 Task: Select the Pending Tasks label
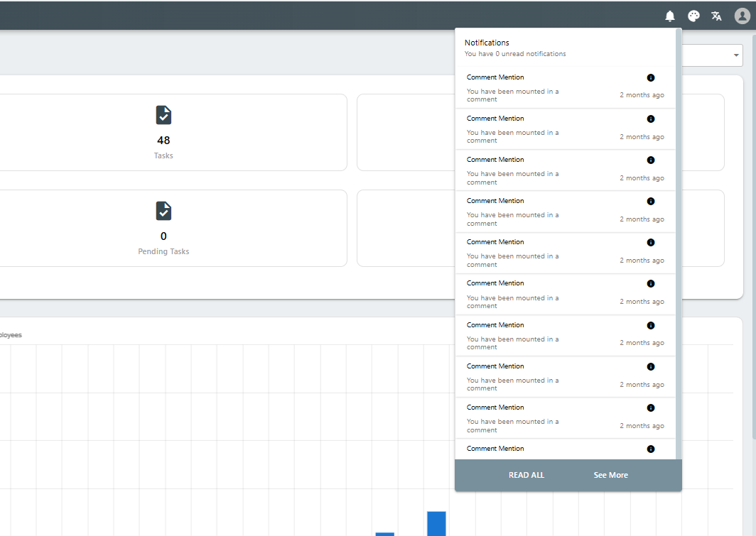(163, 251)
